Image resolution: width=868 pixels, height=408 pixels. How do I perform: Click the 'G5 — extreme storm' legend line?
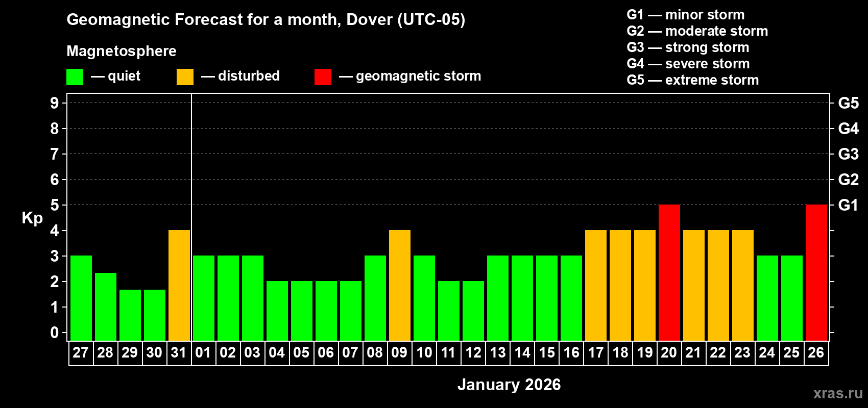693,80
